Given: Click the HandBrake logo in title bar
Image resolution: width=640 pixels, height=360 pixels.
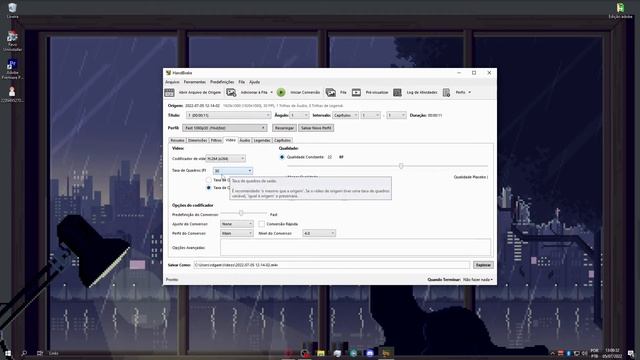Looking at the screenshot, I should [x=168, y=73].
